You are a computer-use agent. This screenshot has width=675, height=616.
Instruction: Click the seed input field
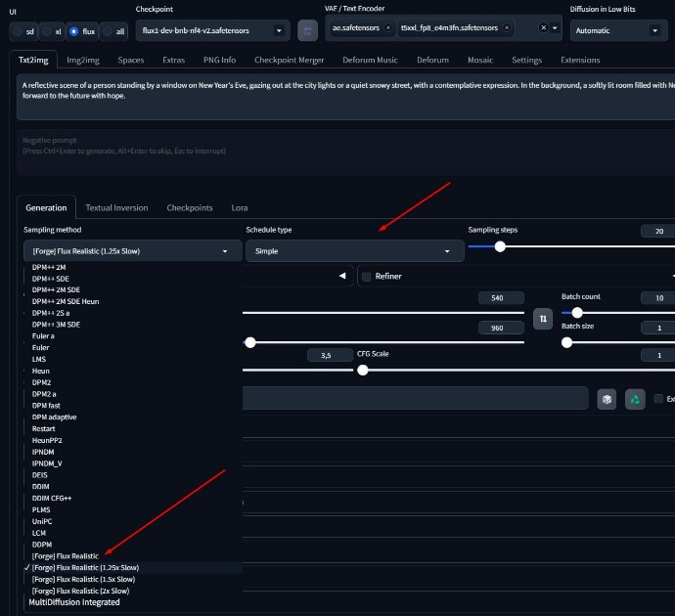pos(416,398)
